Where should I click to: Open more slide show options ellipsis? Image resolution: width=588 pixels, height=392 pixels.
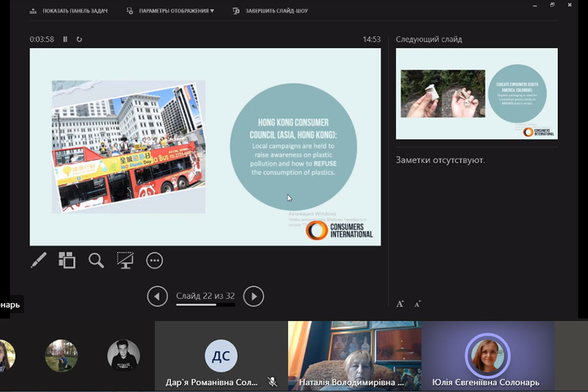(154, 261)
